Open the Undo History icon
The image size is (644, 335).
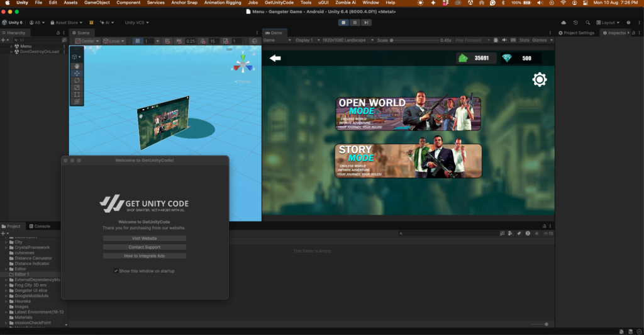point(575,23)
